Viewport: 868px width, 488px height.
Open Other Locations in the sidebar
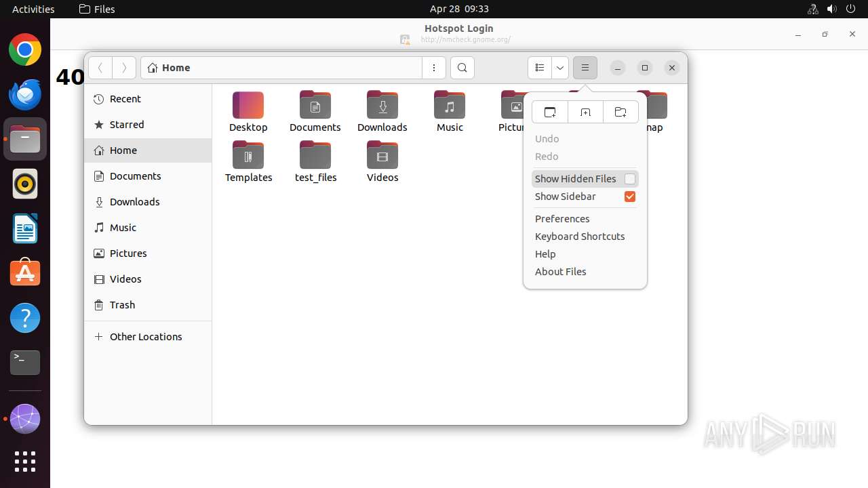pos(148,337)
